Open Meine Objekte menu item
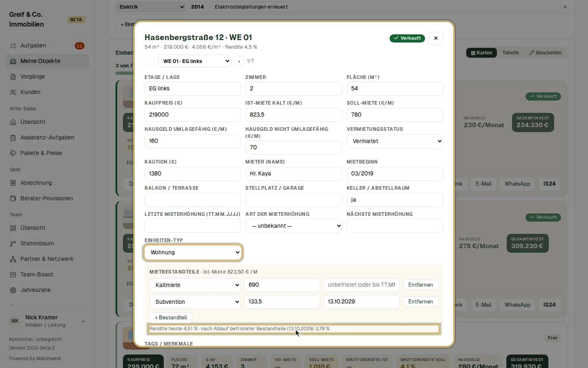This screenshot has width=588, height=368. [x=47, y=61]
